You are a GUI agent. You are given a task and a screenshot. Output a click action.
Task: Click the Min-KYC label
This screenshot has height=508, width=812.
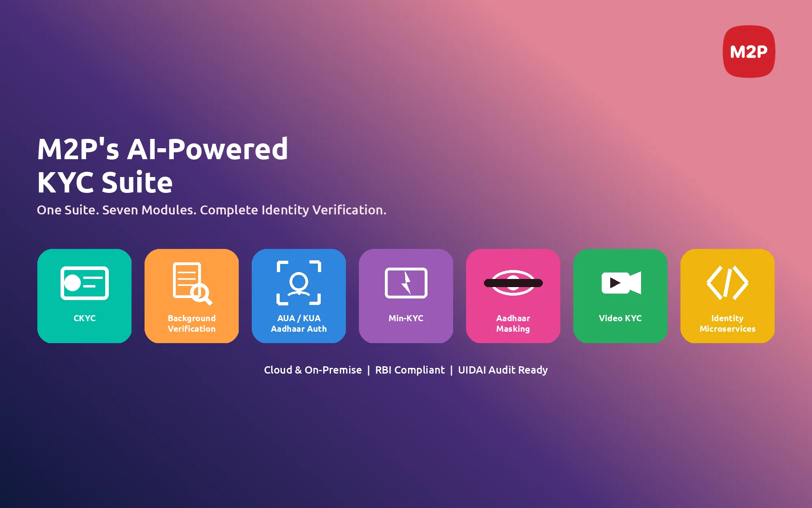coord(406,318)
